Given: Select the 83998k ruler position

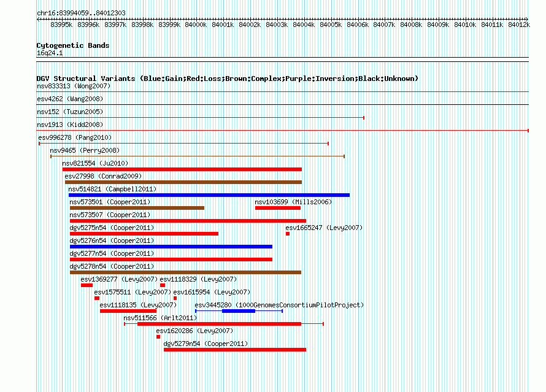Looking at the screenshot, I should [x=142, y=25].
